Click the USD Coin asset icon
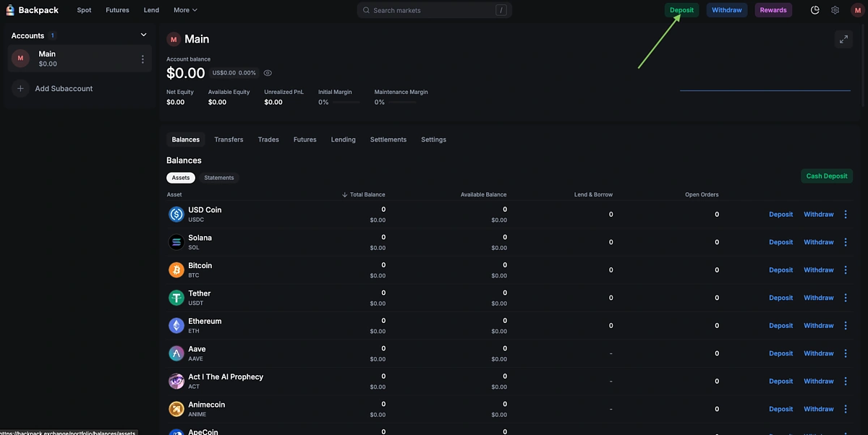The image size is (868, 435). (176, 214)
